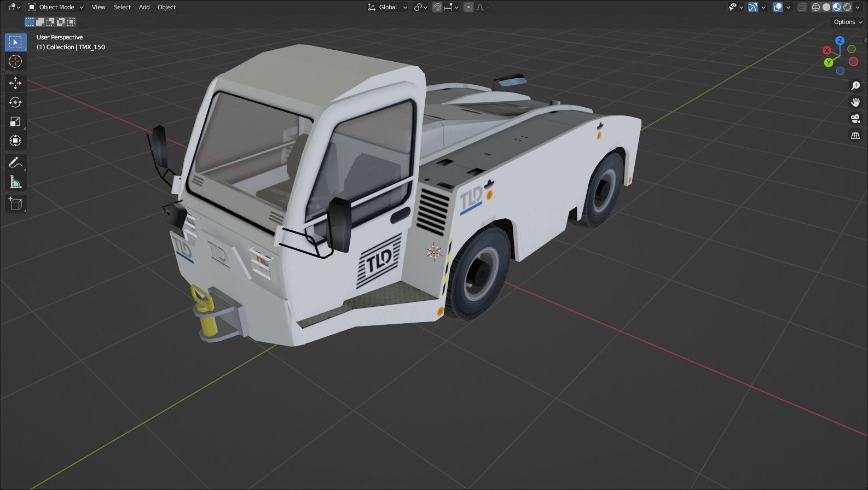
Task: Switch to solid shading
Action: point(826,7)
